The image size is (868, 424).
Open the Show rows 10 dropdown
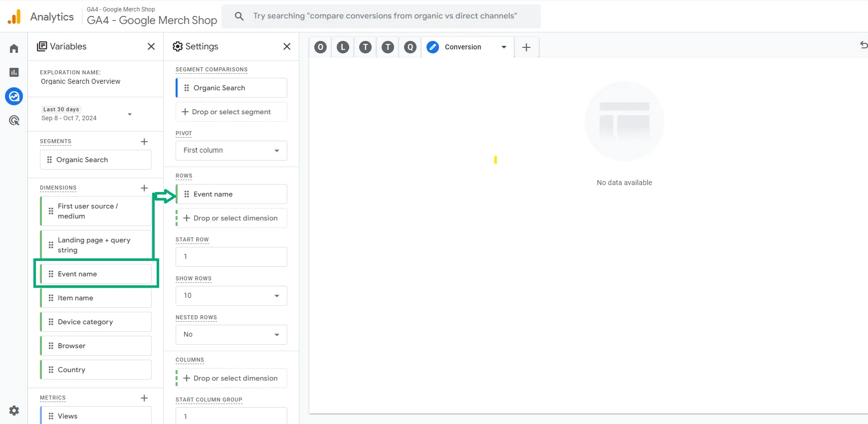[231, 295]
